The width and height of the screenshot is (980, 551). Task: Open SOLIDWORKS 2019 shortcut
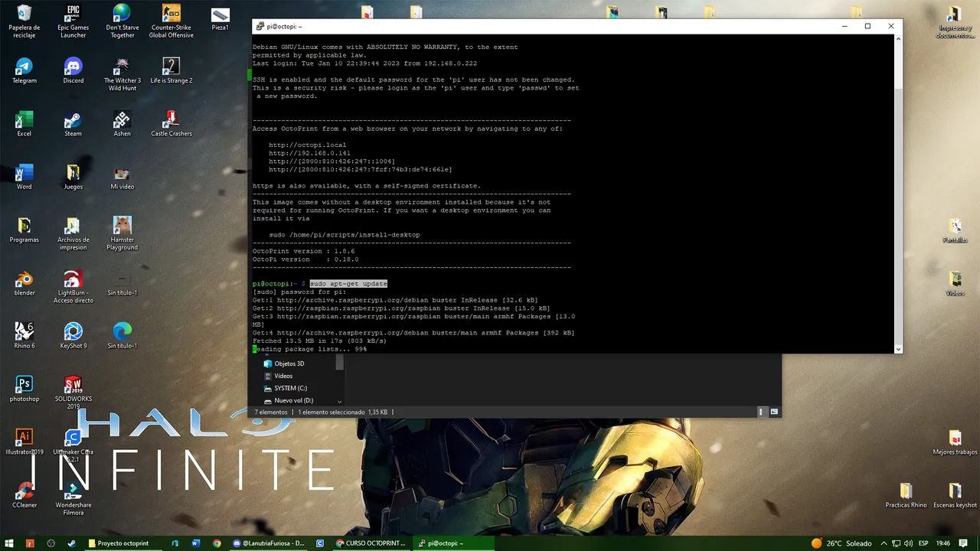click(73, 393)
